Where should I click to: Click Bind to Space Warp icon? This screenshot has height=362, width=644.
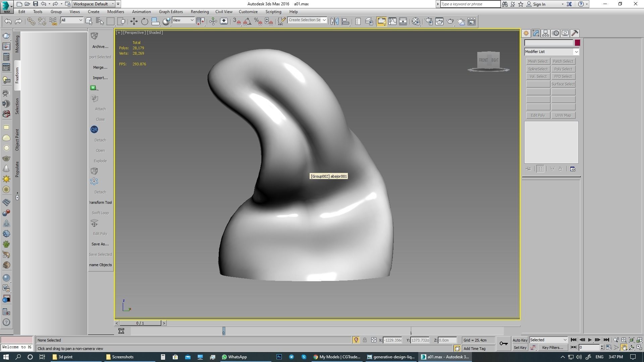coord(53,21)
